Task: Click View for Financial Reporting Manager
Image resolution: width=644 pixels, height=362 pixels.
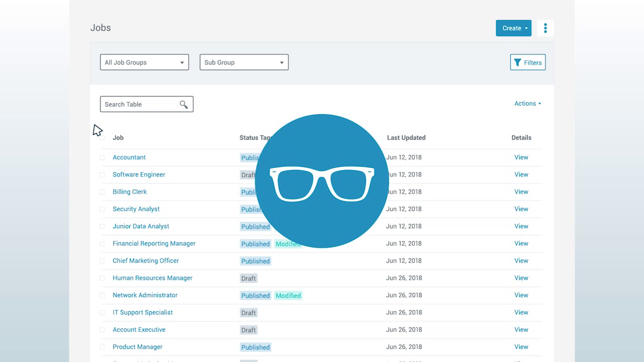Action: pyautogui.click(x=521, y=243)
